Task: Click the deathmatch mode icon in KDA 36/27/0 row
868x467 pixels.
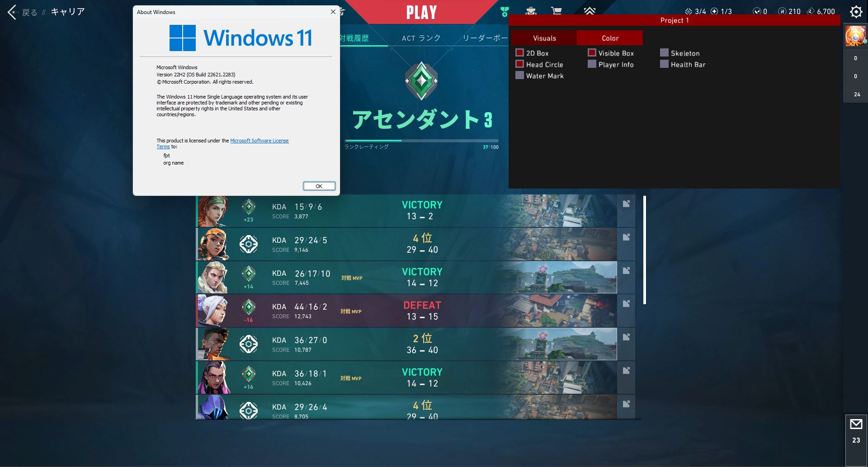Action: pyautogui.click(x=249, y=344)
